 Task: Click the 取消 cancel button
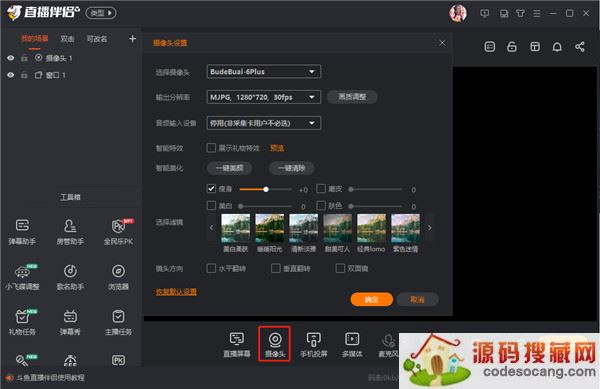(417, 299)
